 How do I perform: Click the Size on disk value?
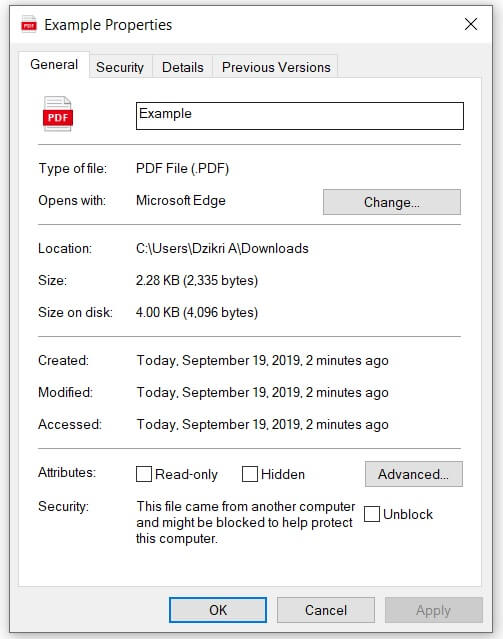coord(197,312)
